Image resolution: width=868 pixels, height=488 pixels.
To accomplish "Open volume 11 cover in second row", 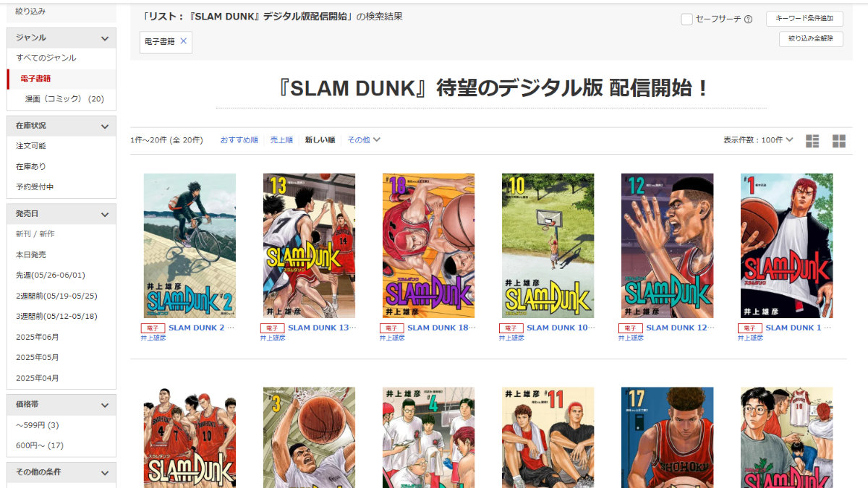I will 548,437.
